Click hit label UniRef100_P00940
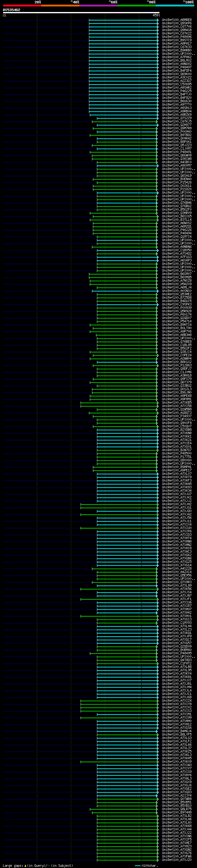The width and height of the screenshot is (197, 868). (x=177, y=132)
